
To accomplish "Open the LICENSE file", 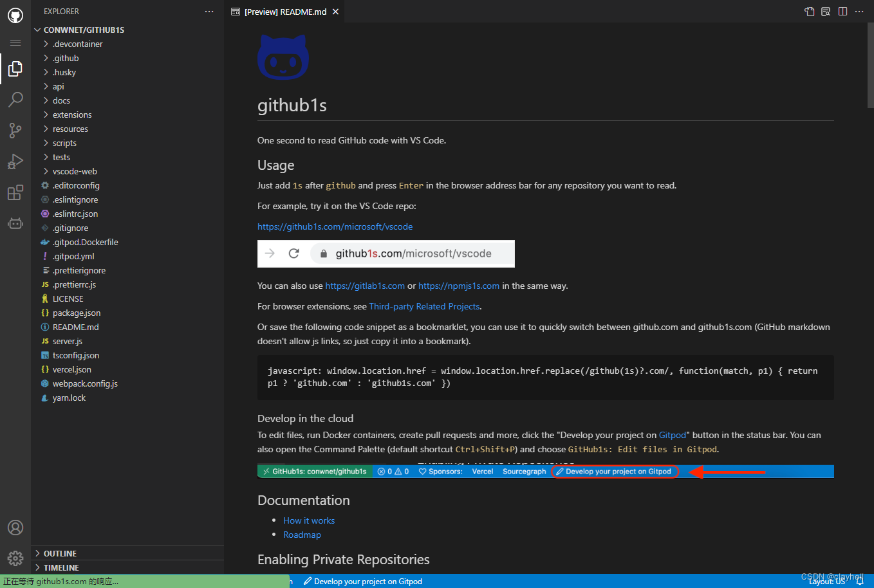I will tap(127, 299).
